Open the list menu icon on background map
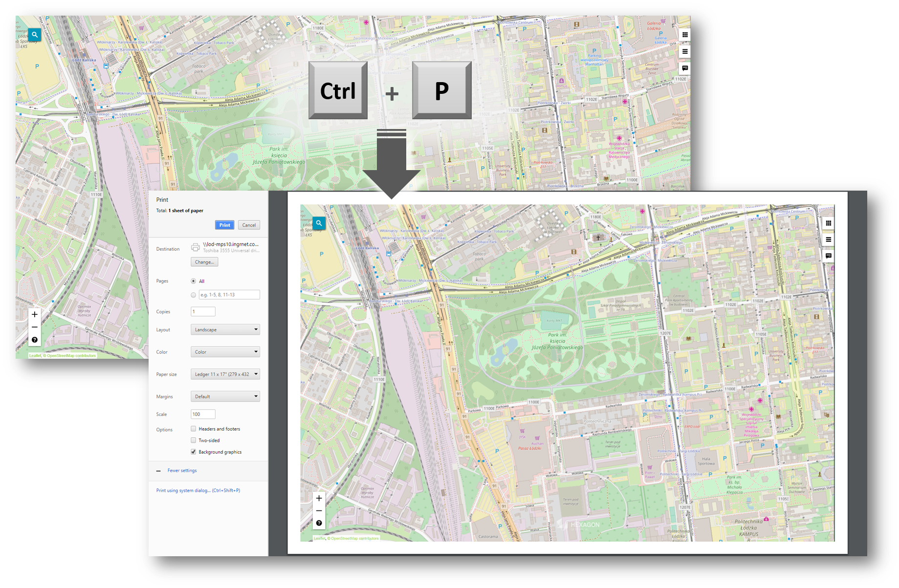This screenshot has width=899, height=588. (x=685, y=51)
